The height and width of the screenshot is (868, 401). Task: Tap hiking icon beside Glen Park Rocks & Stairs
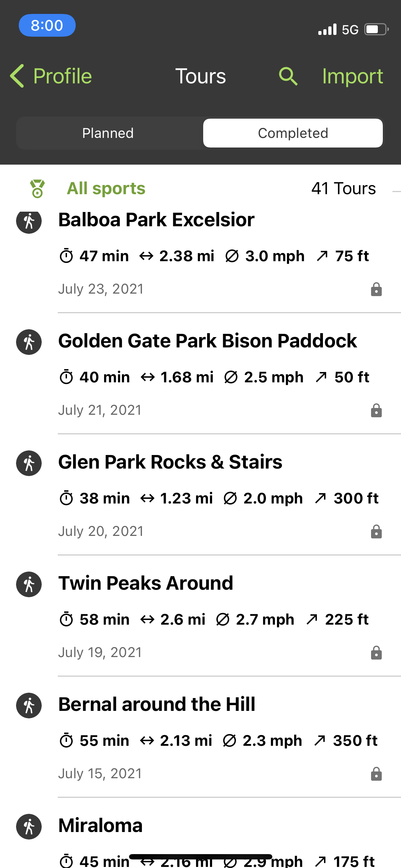pyautogui.click(x=29, y=463)
